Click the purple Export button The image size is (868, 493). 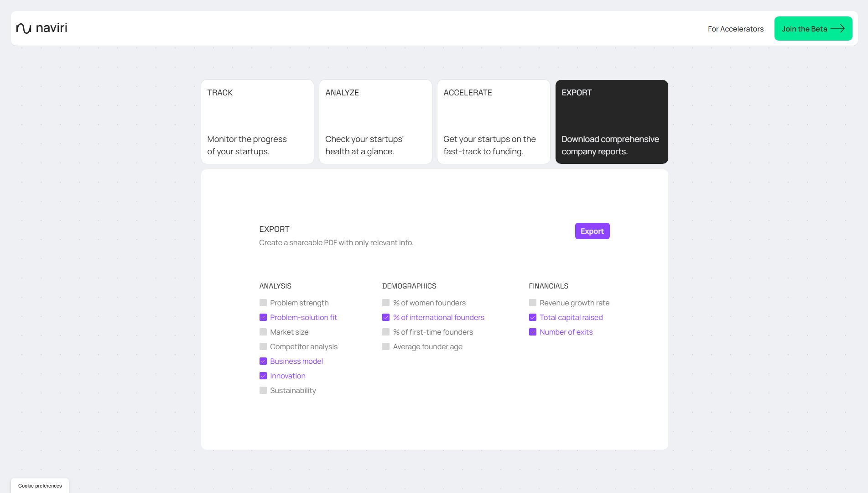click(592, 231)
